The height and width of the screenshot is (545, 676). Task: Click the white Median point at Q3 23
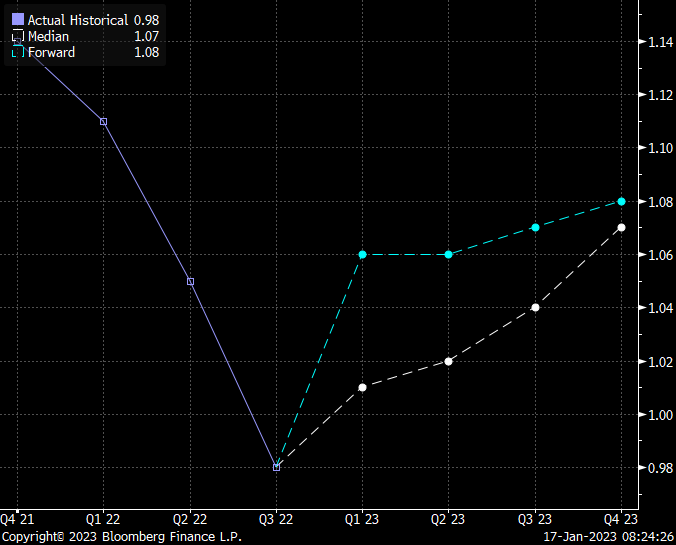click(x=535, y=307)
